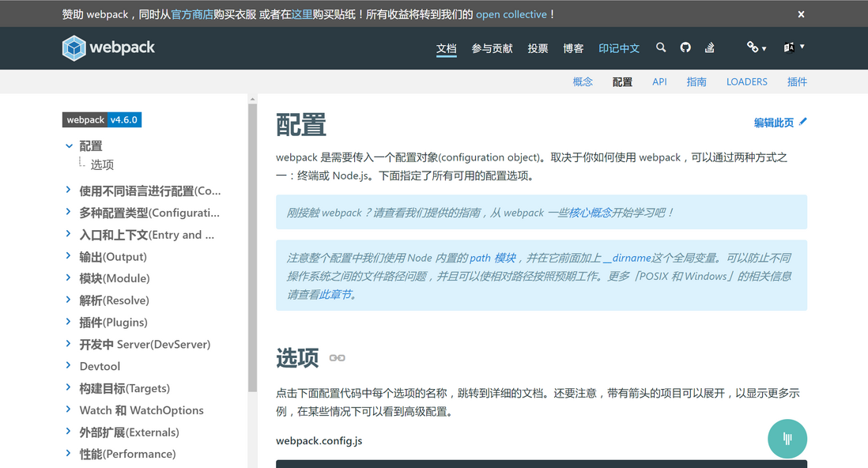The height and width of the screenshot is (468, 868).
Task: Click the webpack logo
Action: point(108,47)
